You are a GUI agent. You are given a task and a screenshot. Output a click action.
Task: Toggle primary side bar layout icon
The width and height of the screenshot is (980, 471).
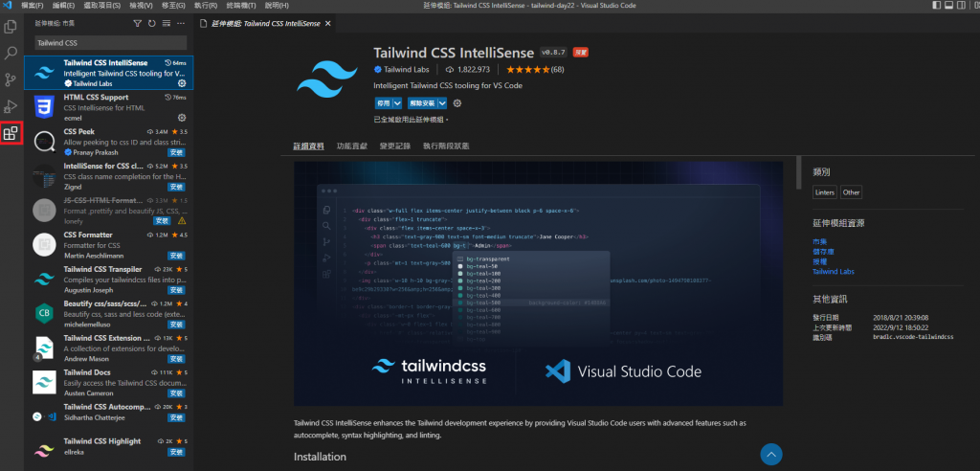point(936,5)
